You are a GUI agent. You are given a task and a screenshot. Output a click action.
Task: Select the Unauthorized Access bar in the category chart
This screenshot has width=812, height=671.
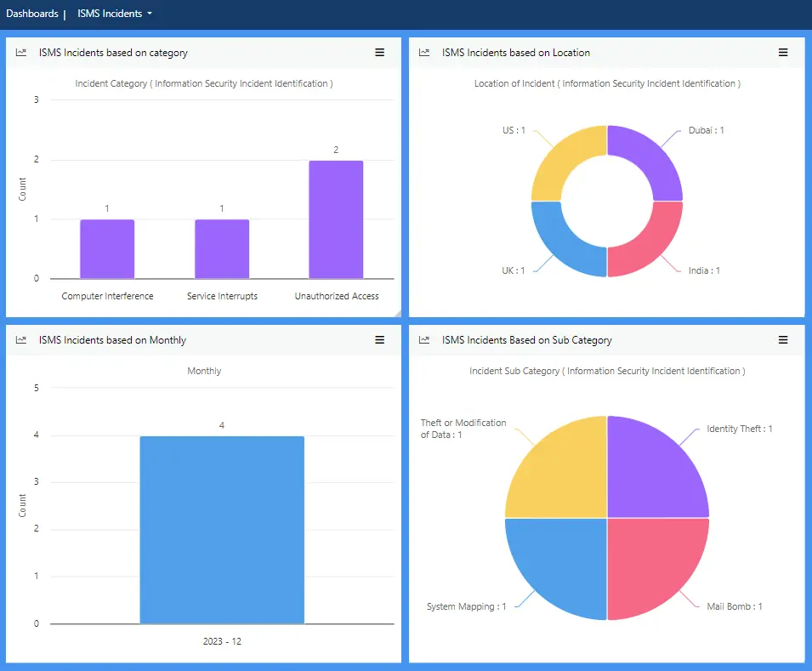point(335,217)
